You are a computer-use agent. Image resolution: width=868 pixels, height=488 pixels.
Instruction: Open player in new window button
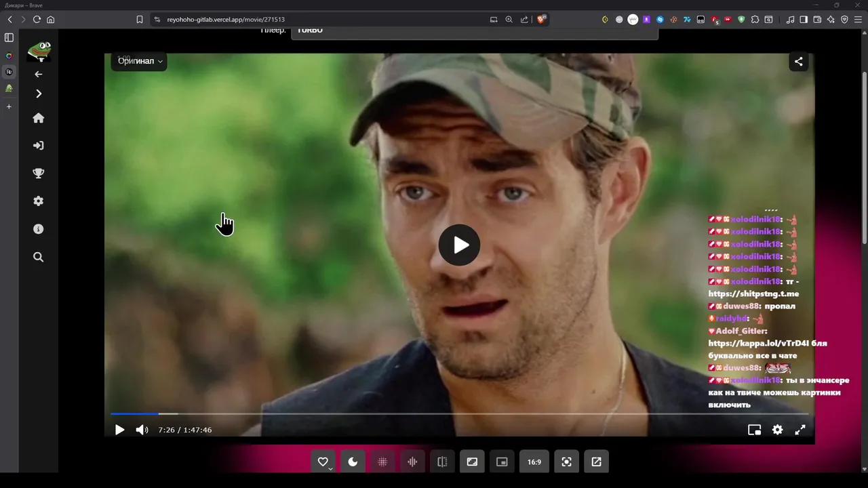pos(596,462)
